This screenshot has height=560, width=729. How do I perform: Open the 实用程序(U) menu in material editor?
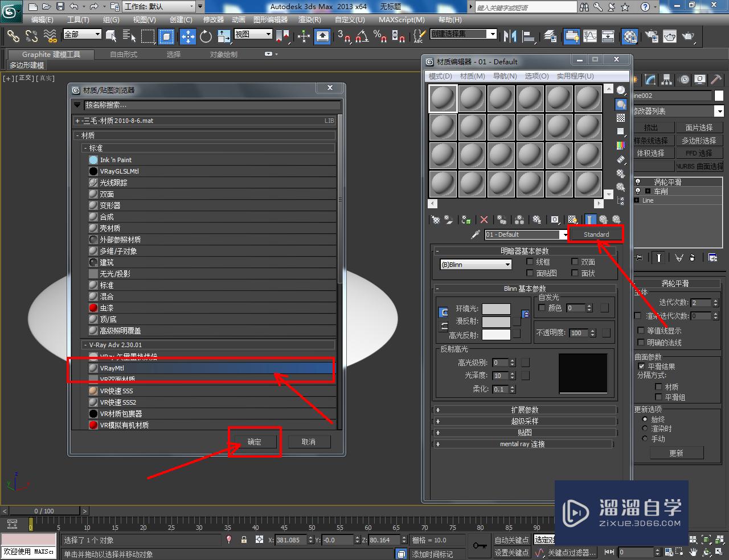pyautogui.click(x=575, y=76)
